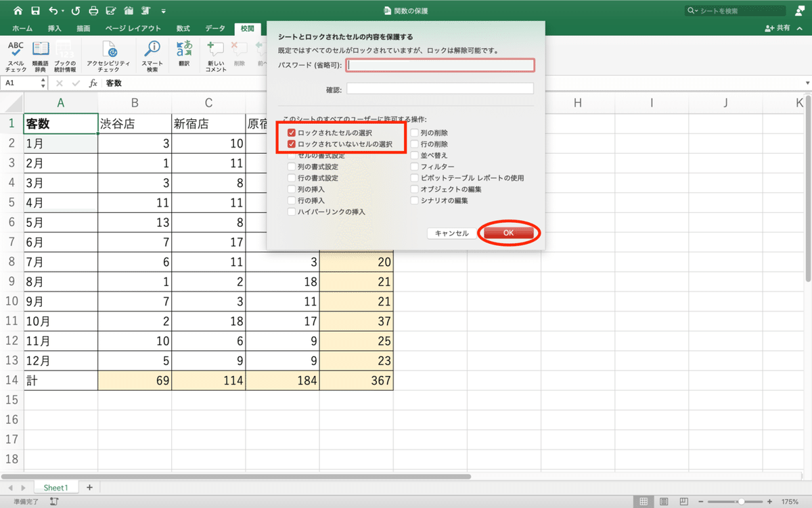Save the workbook with floppy icon
The height and width of the screenshot is (508, 812).
(35, 11)
